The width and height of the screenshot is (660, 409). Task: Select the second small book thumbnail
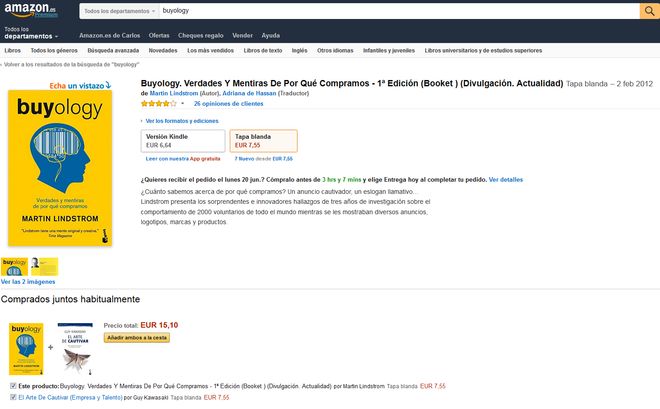point(45,266)
